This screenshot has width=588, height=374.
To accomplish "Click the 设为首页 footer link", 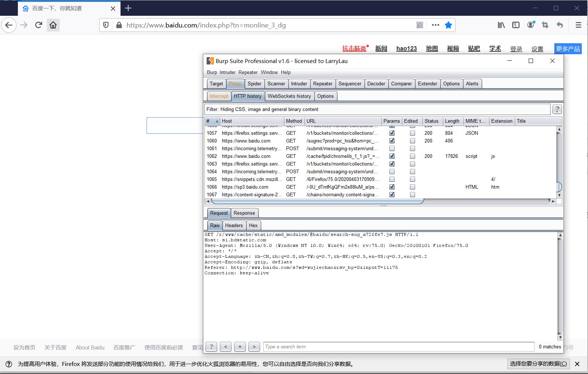I will pos(25,347).
